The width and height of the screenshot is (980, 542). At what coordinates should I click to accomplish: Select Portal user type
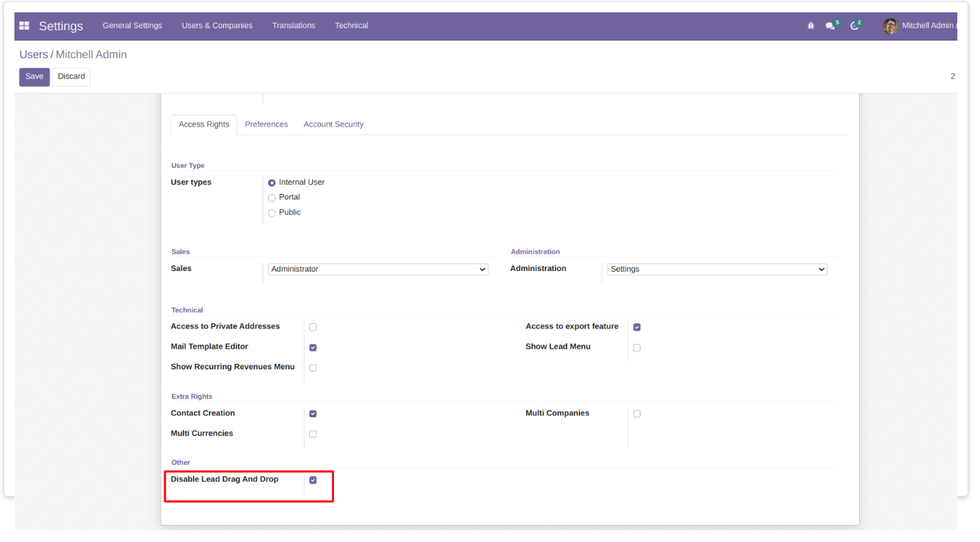pyautogui.click(x=272, y=198)
